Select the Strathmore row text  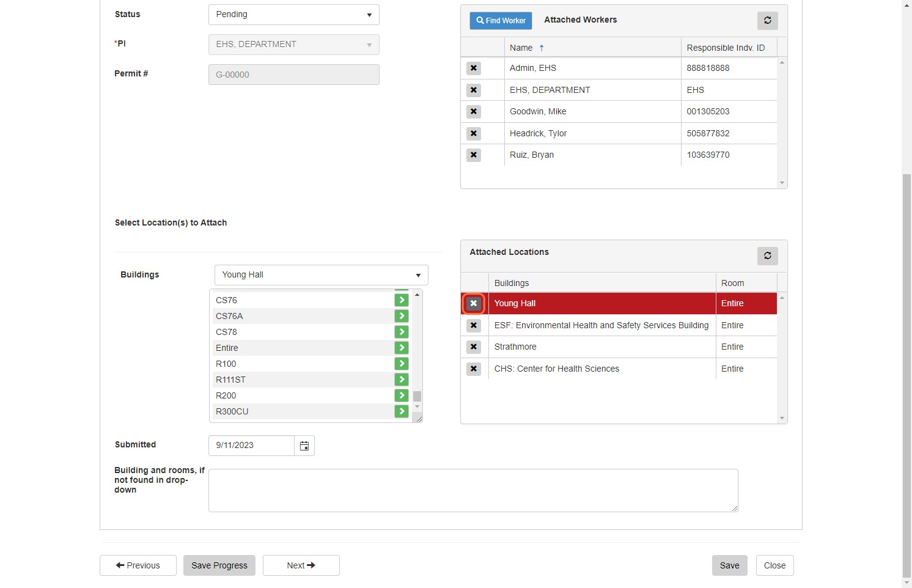pyautogui.click(x=515, y=347)
